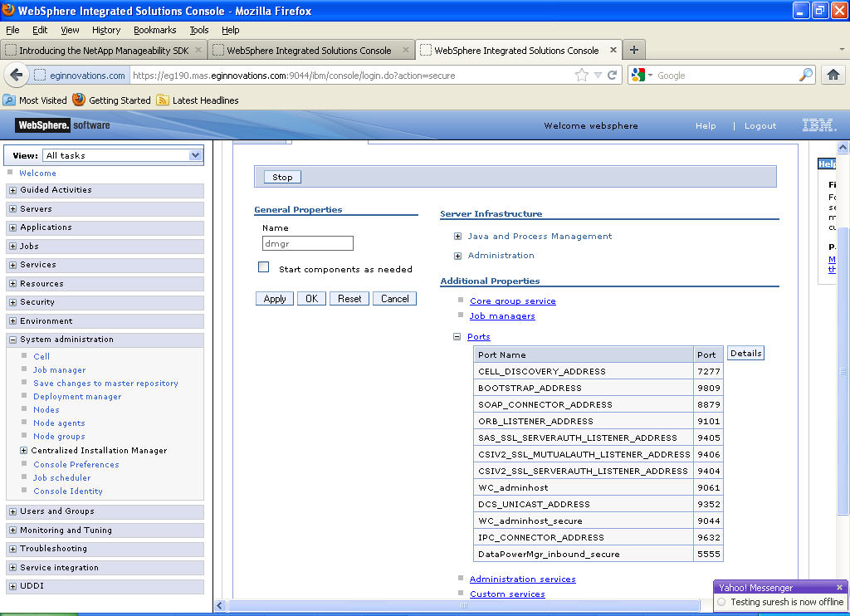Image resolution: width=850 pixels, height=616 pixels.
Task: Collapse System administration section
Action: [13, 340]
